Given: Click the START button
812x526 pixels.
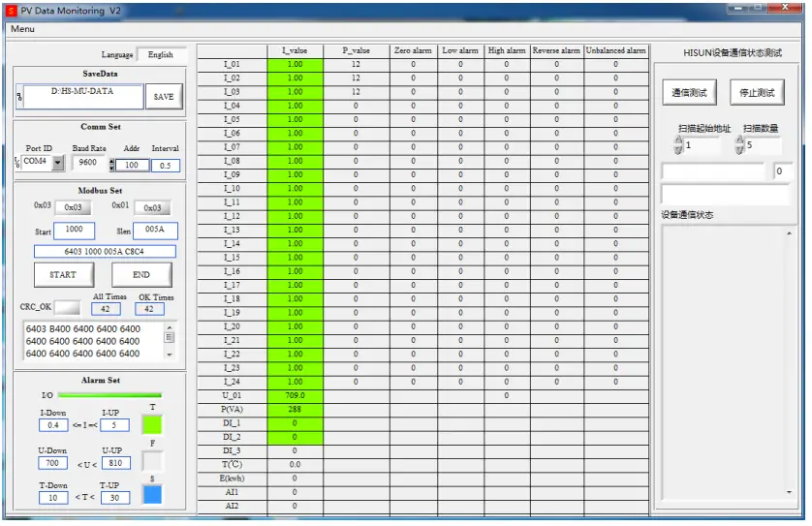Looking at the screenshot, I should coord(63,275).
